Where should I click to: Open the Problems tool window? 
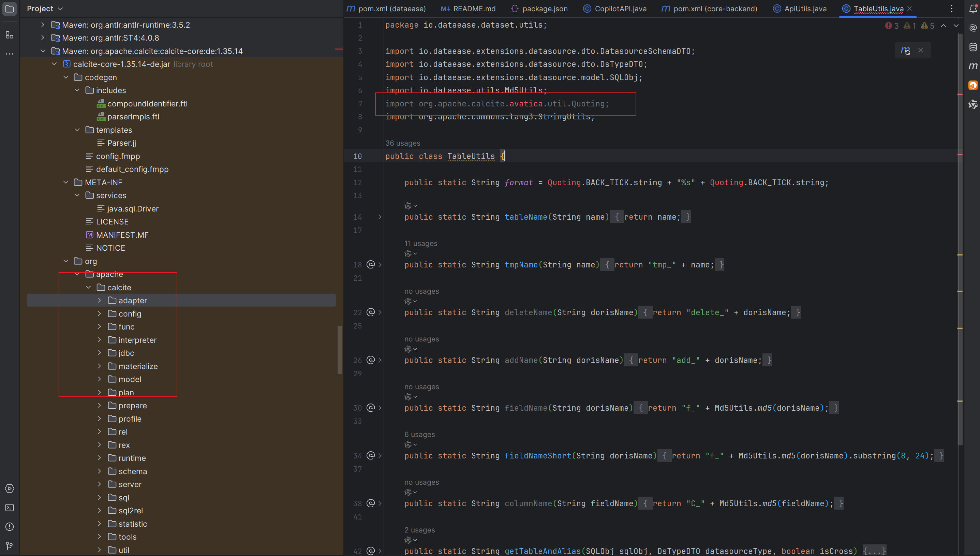(10, 527)
